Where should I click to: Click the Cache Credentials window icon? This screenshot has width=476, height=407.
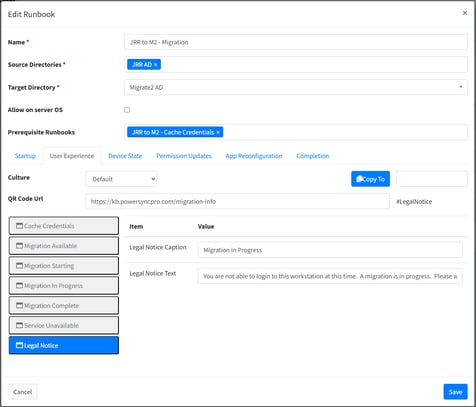pyautogui.click(x=20, y=226)
